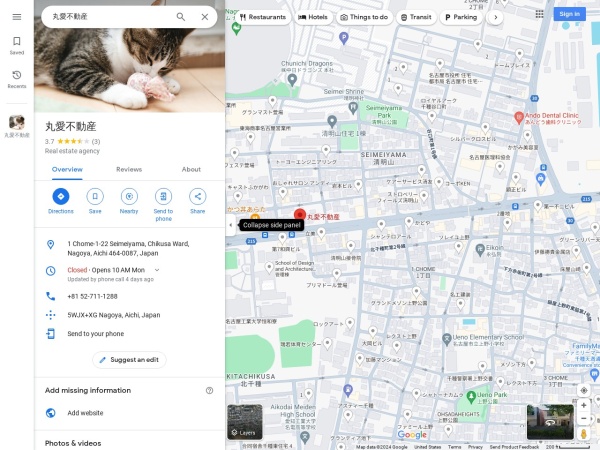Image resolution: width=600 pixels, height=450 pixels.
Task: Show your location button
Action: (584, 390)
